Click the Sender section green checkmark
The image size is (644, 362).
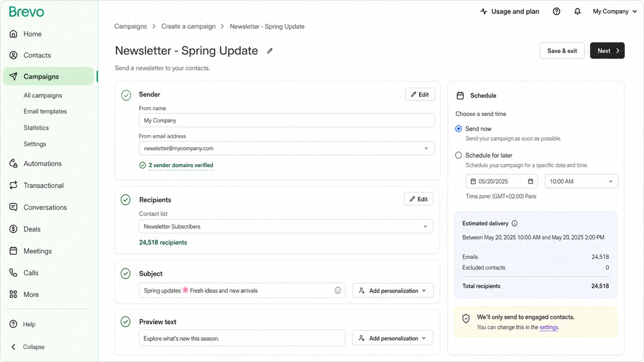[126, 95]
